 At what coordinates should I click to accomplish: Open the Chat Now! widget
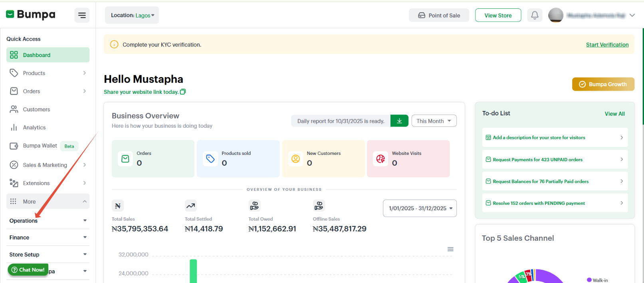coord(28,269)
